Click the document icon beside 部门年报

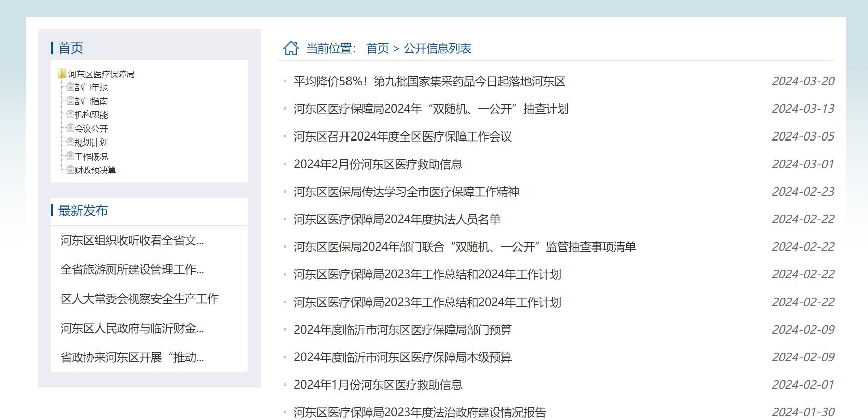[70, 87]
